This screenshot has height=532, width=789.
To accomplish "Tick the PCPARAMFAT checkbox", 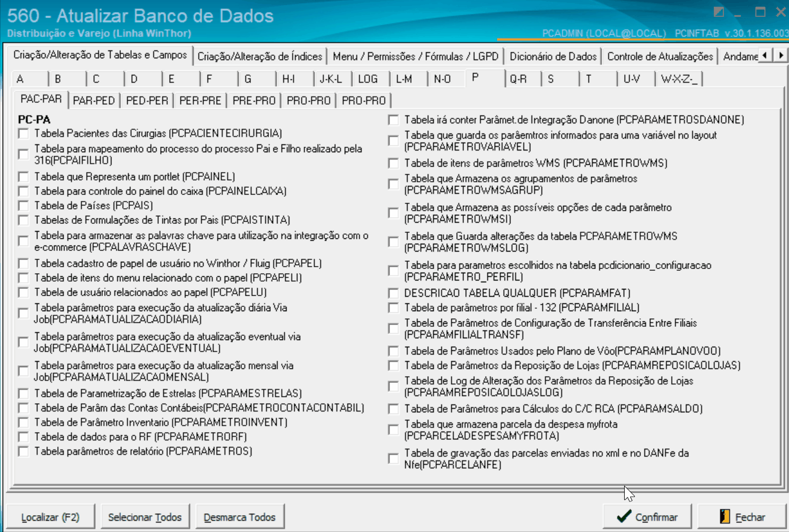I will pos(393,293).
